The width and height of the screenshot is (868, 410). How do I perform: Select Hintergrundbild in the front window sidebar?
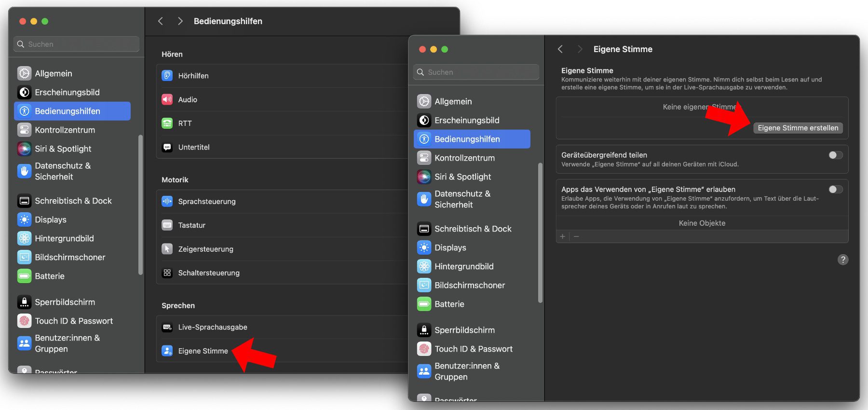coord(463,266)
